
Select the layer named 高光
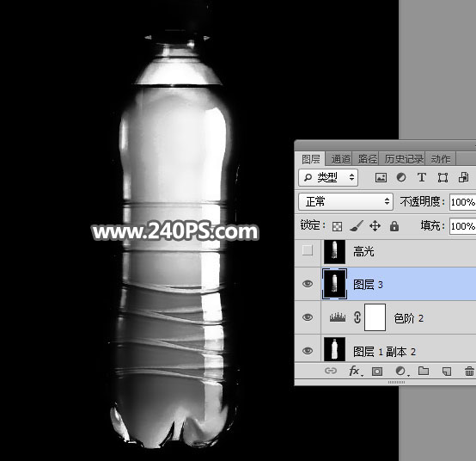(363, 252)
